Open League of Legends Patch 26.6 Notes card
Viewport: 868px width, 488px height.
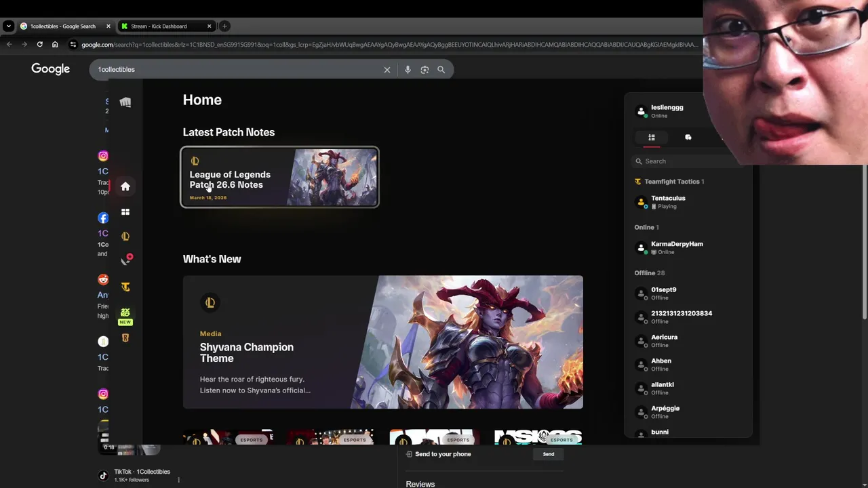[x=279, y=177]
